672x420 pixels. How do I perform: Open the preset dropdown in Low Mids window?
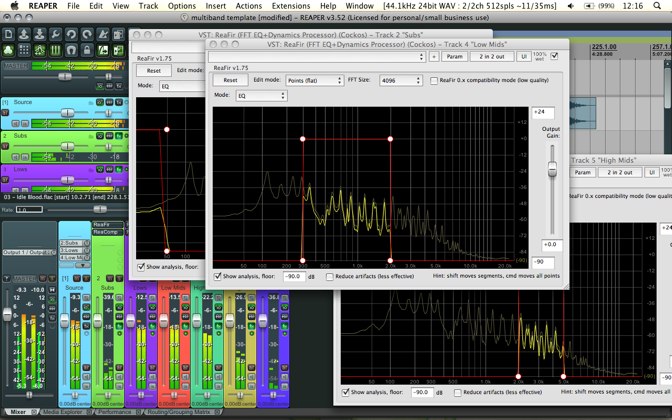317,57
